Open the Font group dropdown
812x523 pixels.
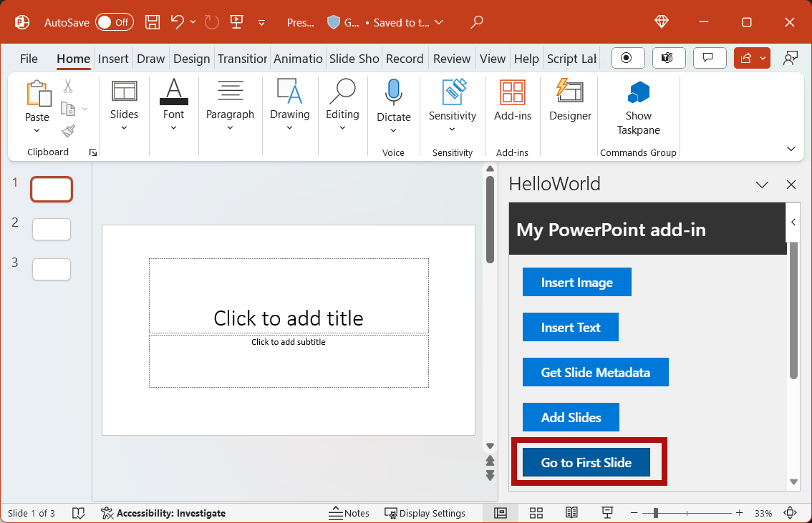(x=173, y=106)
